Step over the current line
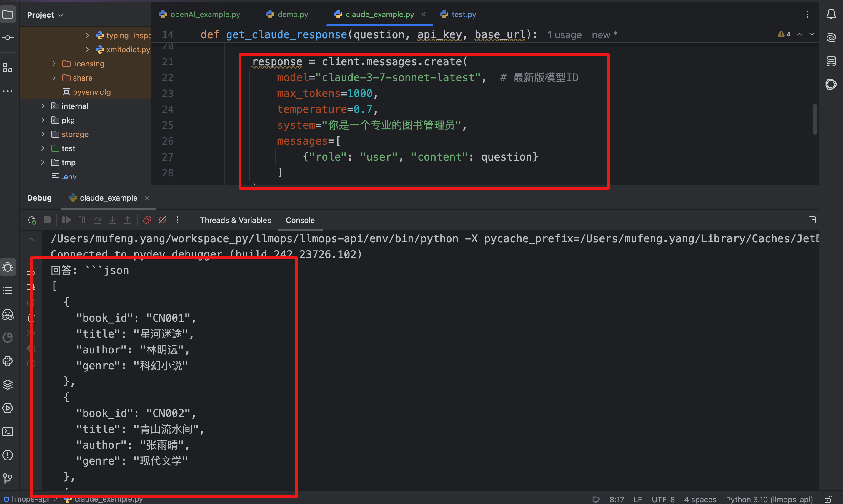This screenshot has height=504, width=843. click(97, 220)
